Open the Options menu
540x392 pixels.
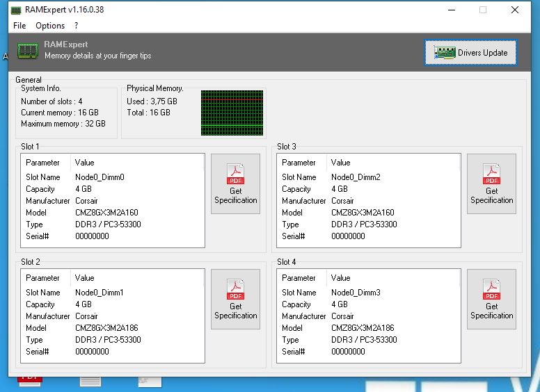(x=50, y=26)
